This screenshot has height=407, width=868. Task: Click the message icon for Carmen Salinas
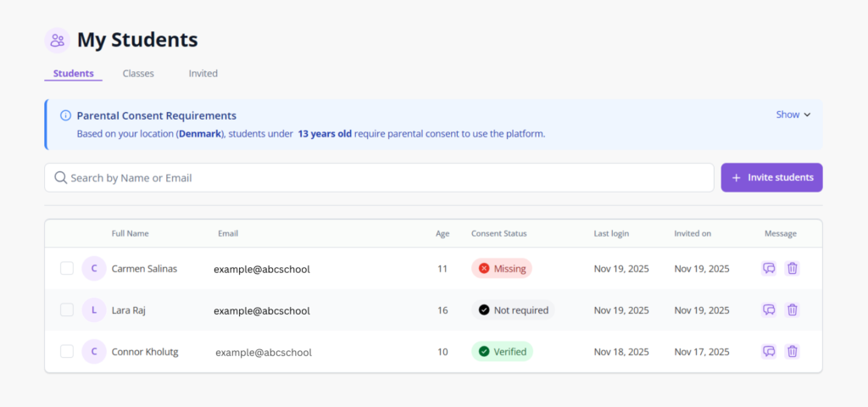coord(769,269)
